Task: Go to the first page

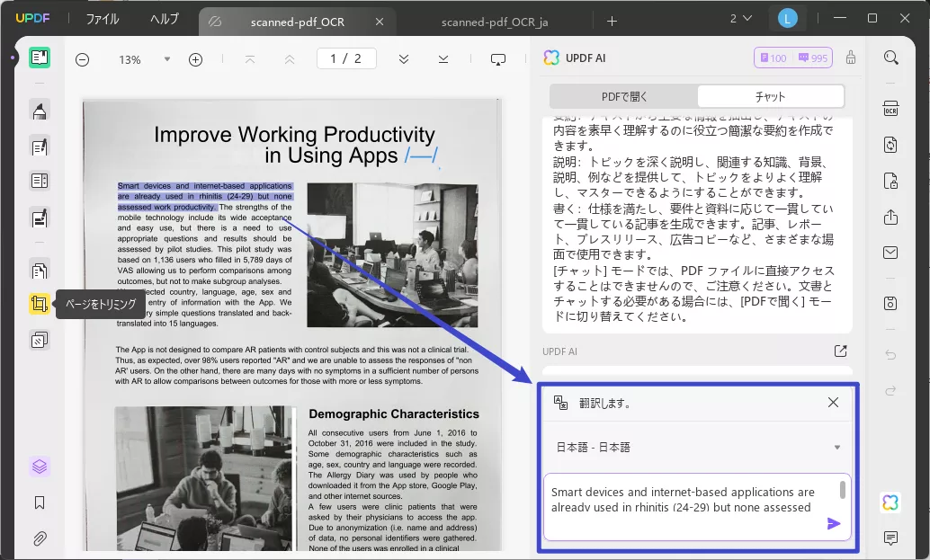Action: point(250,59)
